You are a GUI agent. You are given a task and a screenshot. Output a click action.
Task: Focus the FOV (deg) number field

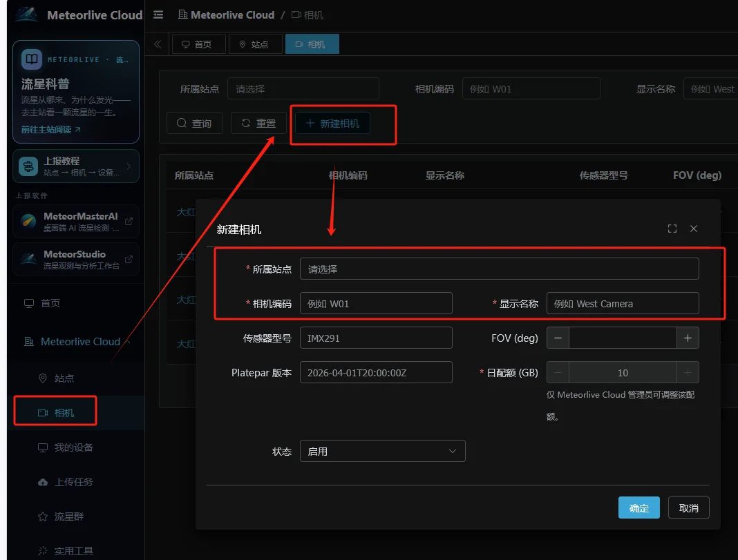point(623,338)
